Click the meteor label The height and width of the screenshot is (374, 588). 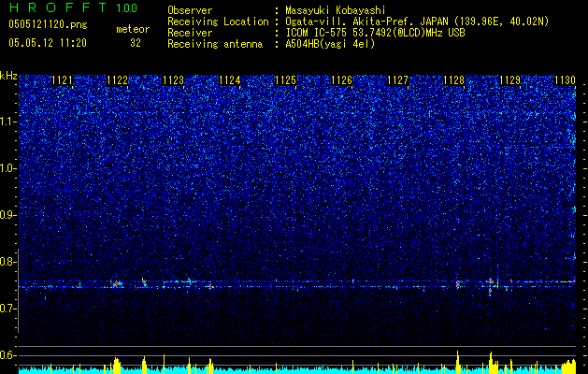tap(133, 29)
